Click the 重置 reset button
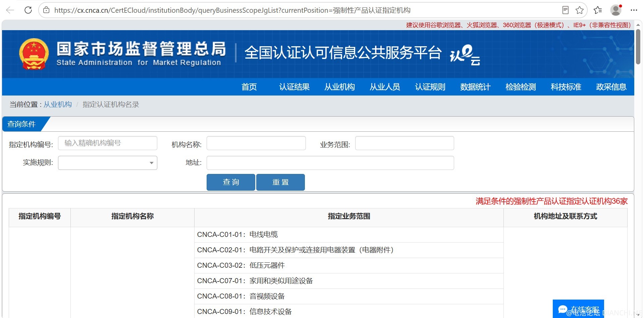644x318 pixels. (x=280, y=182)
